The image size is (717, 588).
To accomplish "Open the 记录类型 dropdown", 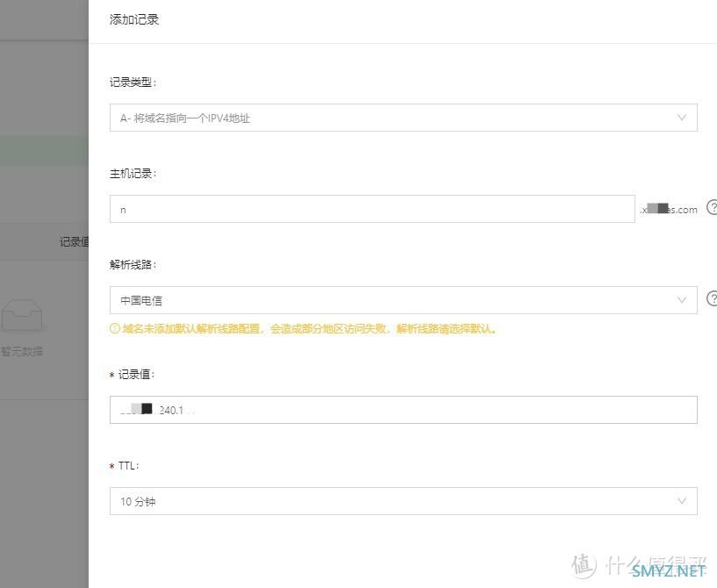I will coord(404,118).
